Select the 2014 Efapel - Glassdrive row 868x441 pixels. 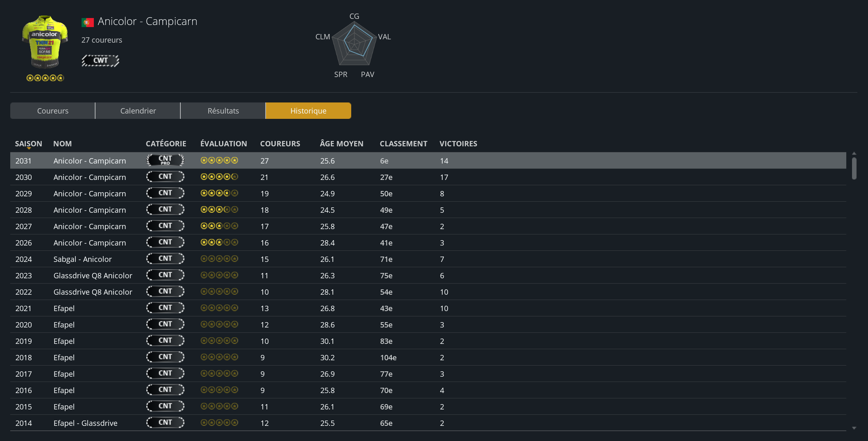287,423
